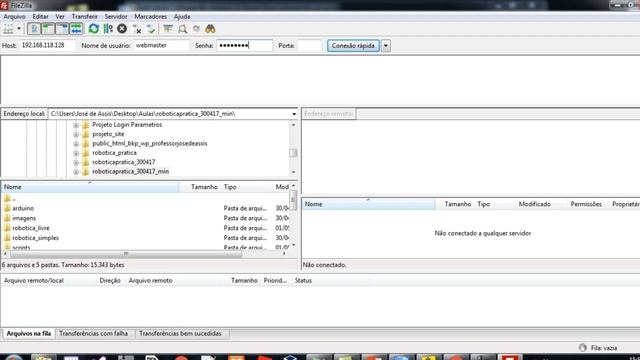
Task: Expand the roboticapratica_300417 tree node
Action: click(x=76, y=162)
